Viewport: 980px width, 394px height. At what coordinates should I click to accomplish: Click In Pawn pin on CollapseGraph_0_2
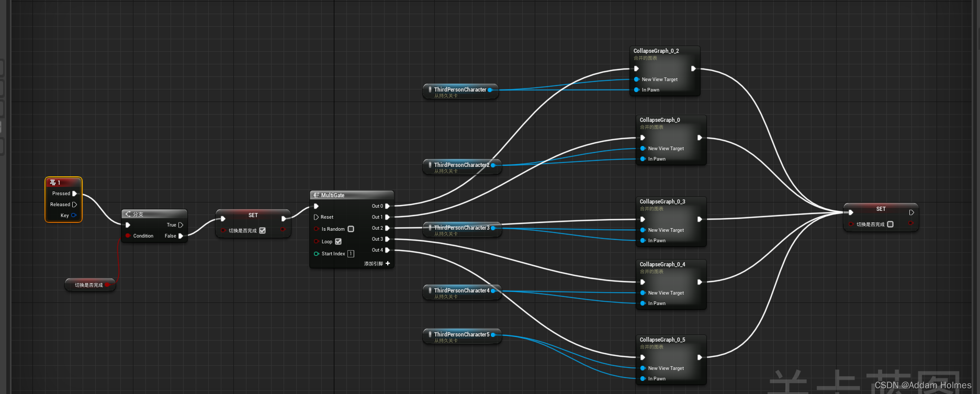(x=636, y=90)
